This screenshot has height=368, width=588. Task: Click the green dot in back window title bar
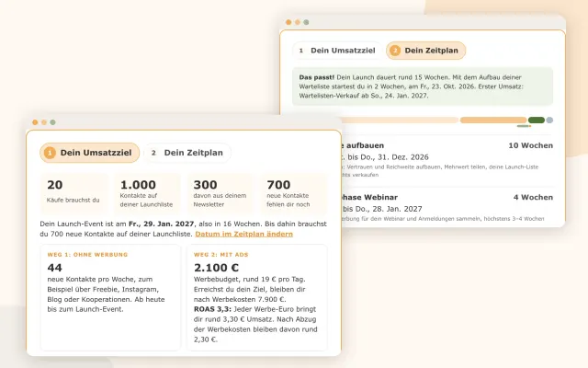point(306,22)
